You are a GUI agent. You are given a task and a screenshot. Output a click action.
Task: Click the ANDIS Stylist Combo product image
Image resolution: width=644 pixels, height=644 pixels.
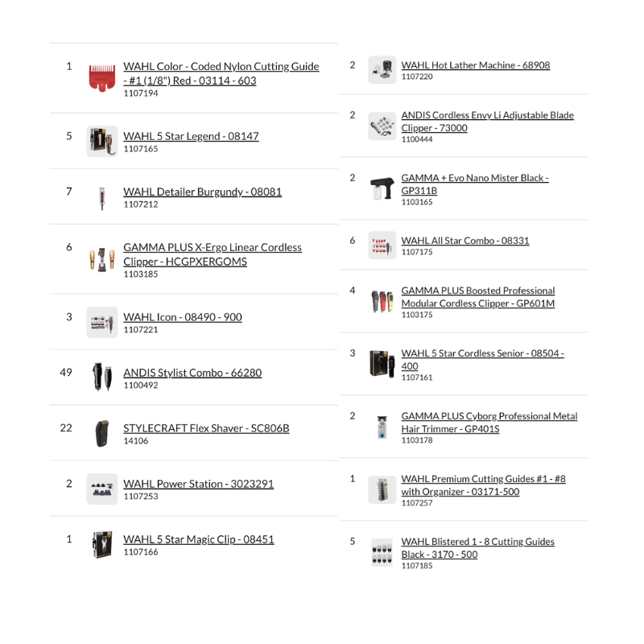(x=102, y=378)
